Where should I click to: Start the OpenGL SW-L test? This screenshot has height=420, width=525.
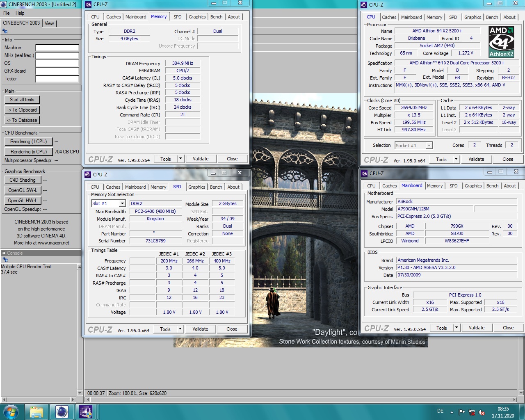23,190
